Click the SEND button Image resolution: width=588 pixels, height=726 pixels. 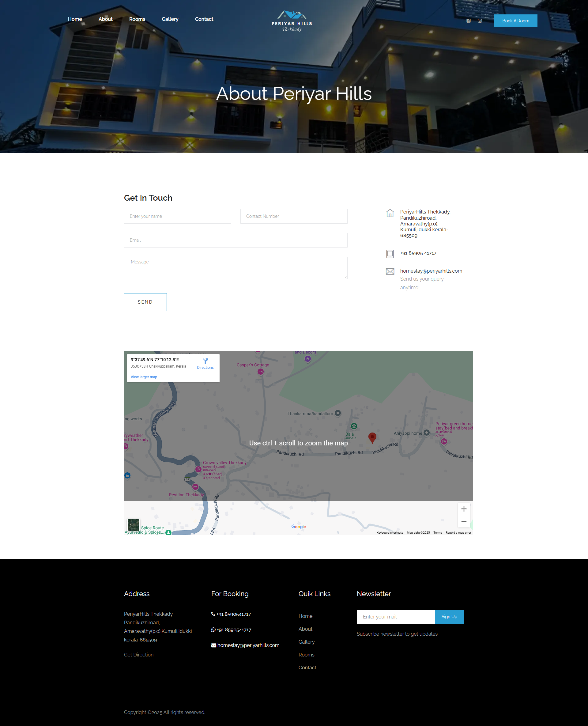click(145, 302)
